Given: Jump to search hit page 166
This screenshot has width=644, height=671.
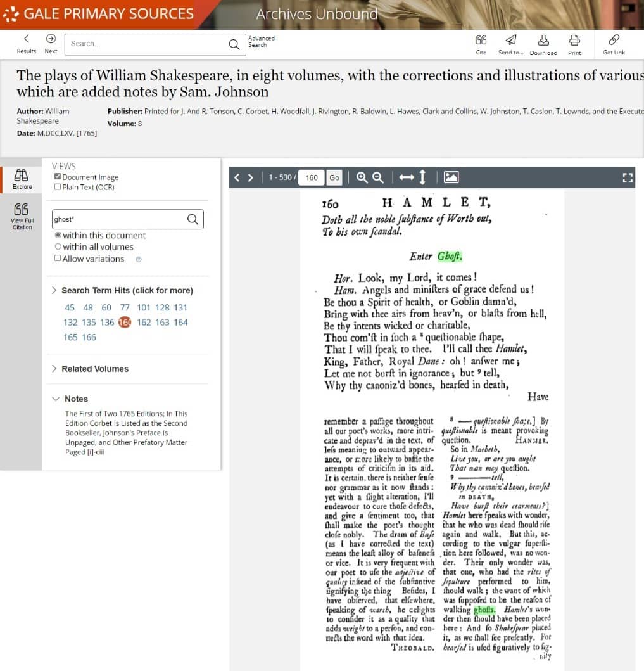Looking at the screenshot, I should click(89, 337).
